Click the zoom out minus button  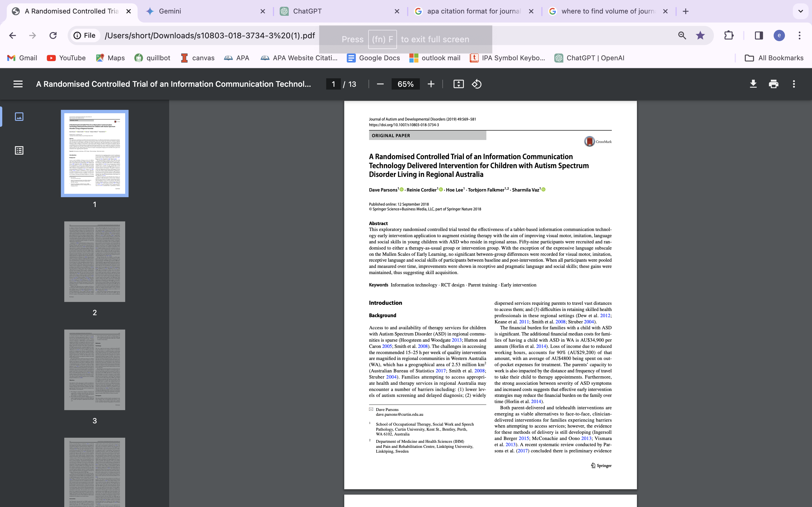[380, 84]
